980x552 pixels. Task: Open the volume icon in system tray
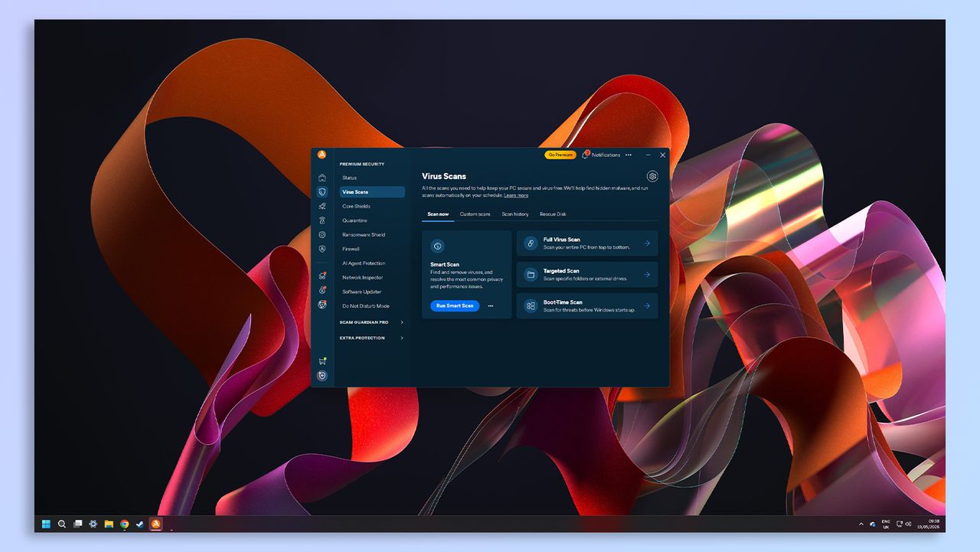point(908,524)
